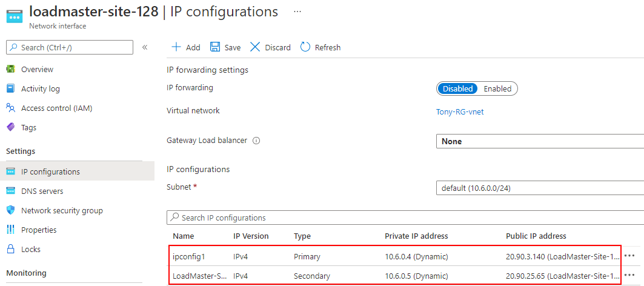This screenshot has width=644, height=286.
Task: Select the LoadMaster-S... name cell
Action: coord(199,276)
